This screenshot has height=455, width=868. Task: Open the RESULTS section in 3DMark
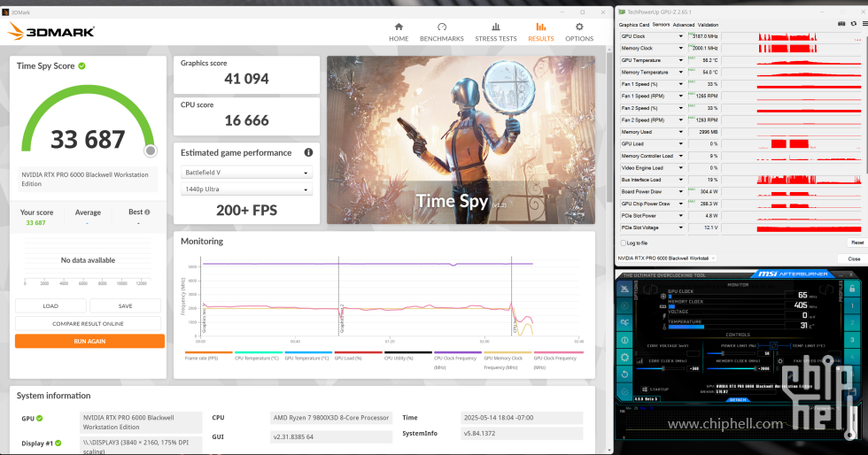[x=541, y=33]
